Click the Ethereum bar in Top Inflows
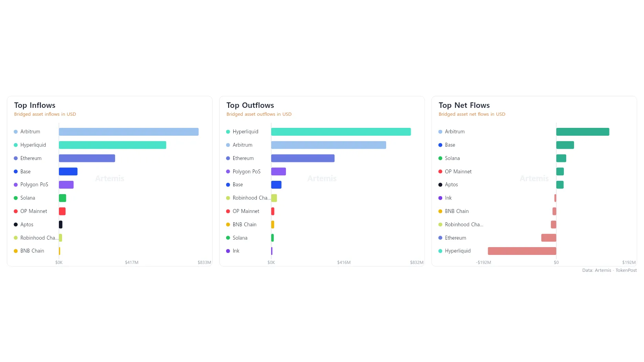644x362 pixels. (87, 158)
